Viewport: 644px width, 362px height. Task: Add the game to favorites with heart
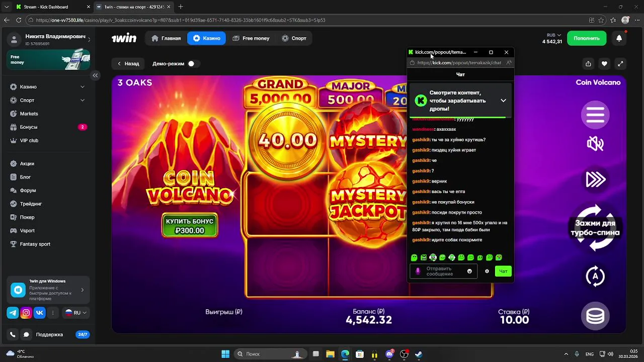pyautogui.click(x=604, y=63)
